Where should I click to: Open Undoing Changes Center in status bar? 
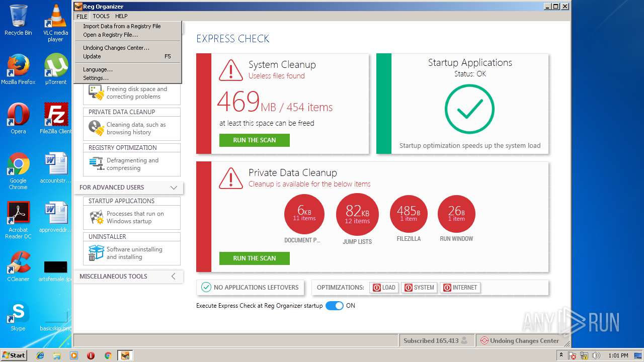tap(520, 340)
